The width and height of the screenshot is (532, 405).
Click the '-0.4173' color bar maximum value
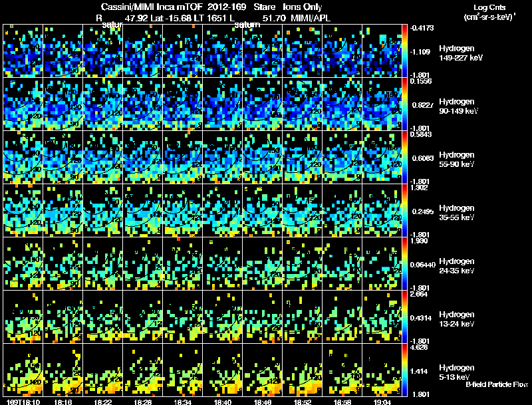click(x=422, y=28)
